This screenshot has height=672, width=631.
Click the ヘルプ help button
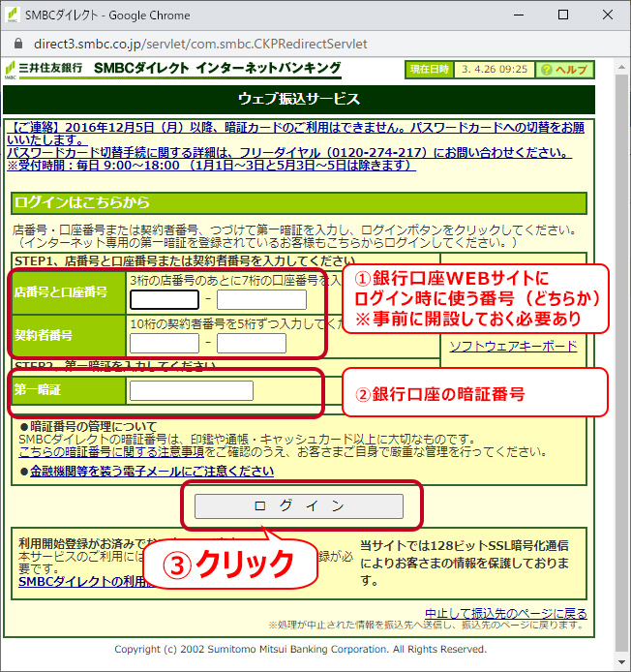coord(564,70)
